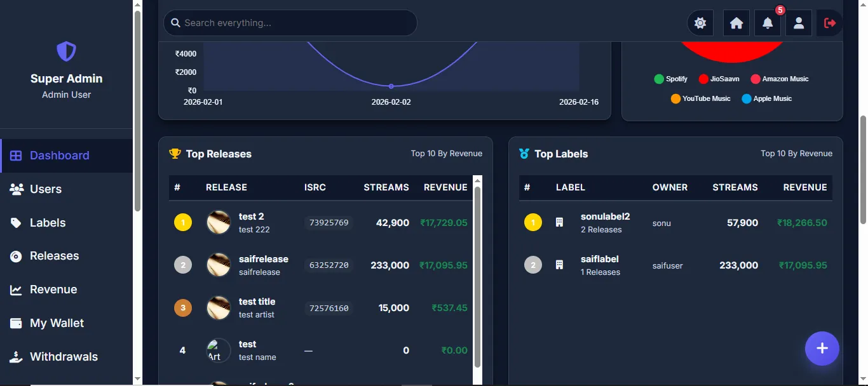Click the bronze rank 3 badge for test title

[x=183, y=308]
